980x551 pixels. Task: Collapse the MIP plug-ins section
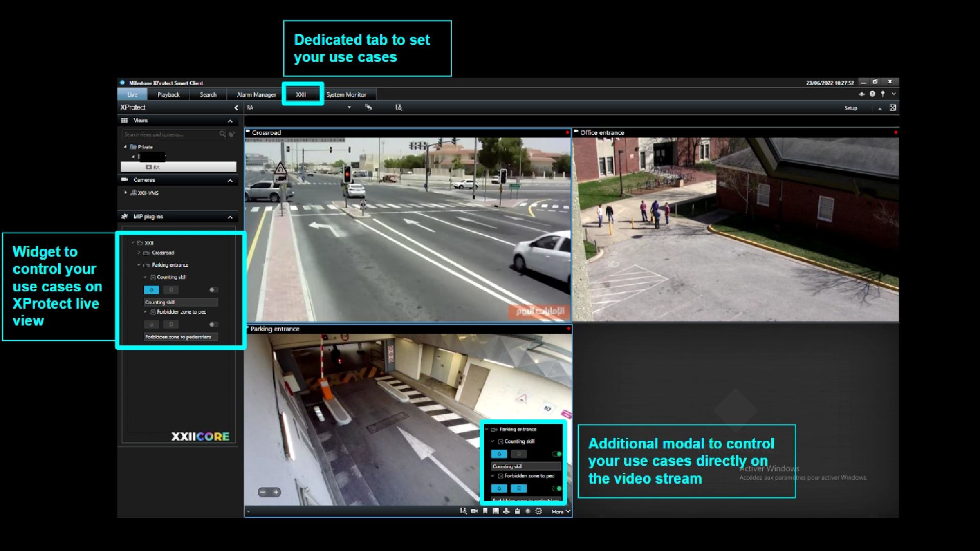coord(230,217)
